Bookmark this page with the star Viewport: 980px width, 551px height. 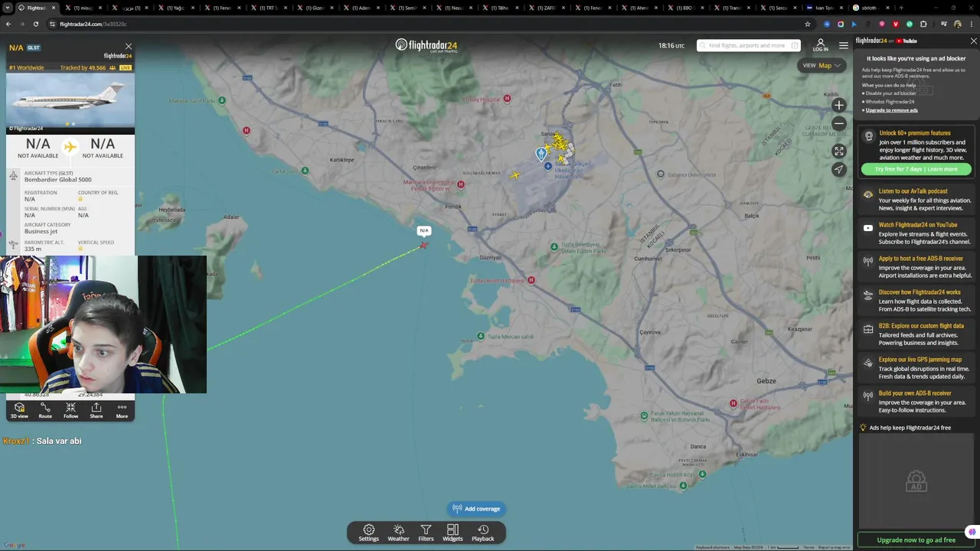click(x=807, y=24)
